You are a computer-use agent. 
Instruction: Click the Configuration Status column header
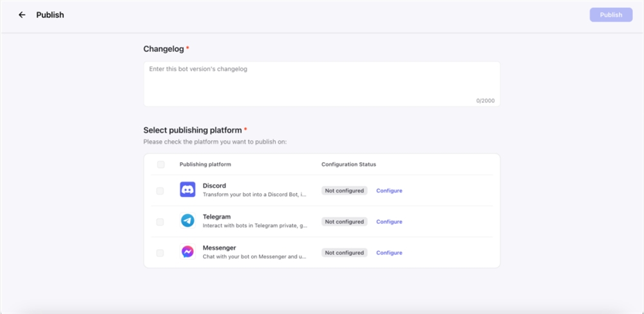(x=348, y=164)
